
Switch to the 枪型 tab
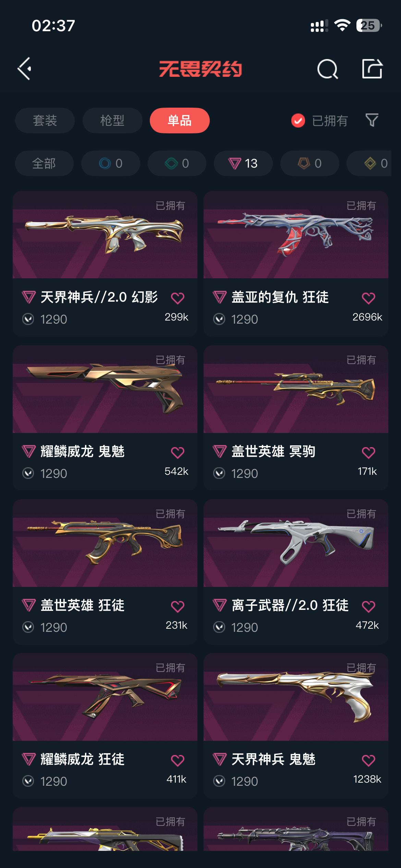112,120
